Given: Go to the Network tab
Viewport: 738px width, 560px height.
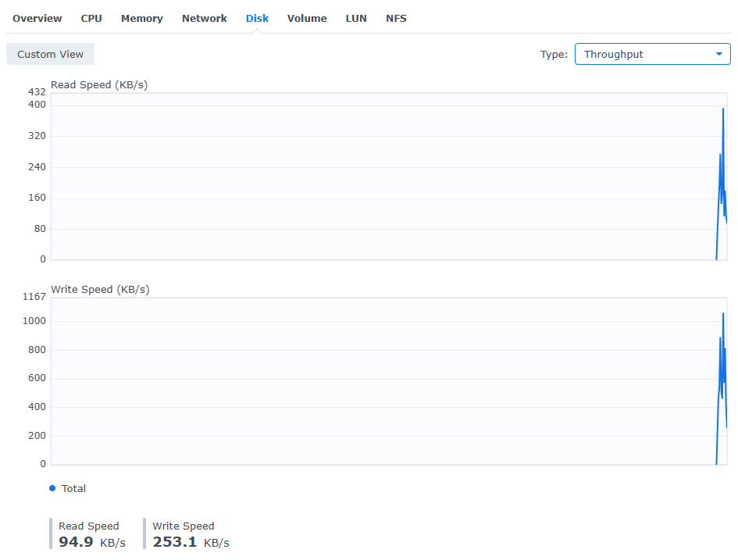Looking at the screenshot, I should point(204,18).
